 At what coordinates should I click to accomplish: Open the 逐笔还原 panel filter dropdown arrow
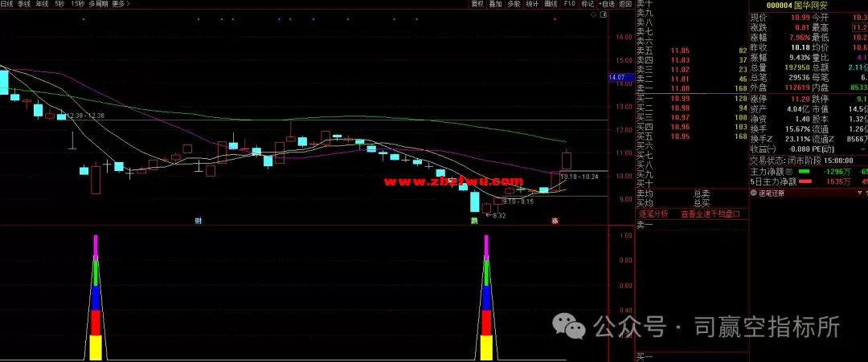861,193
